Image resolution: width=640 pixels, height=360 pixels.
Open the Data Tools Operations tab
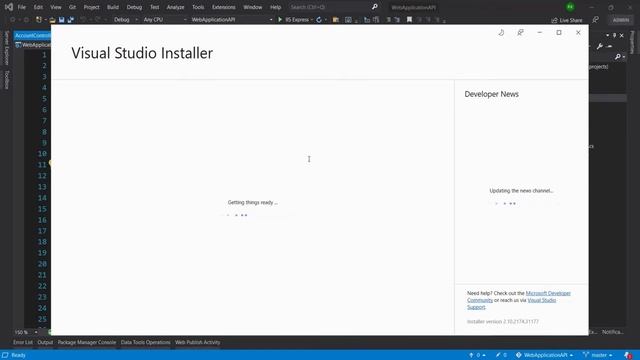(x=145, y=342)
